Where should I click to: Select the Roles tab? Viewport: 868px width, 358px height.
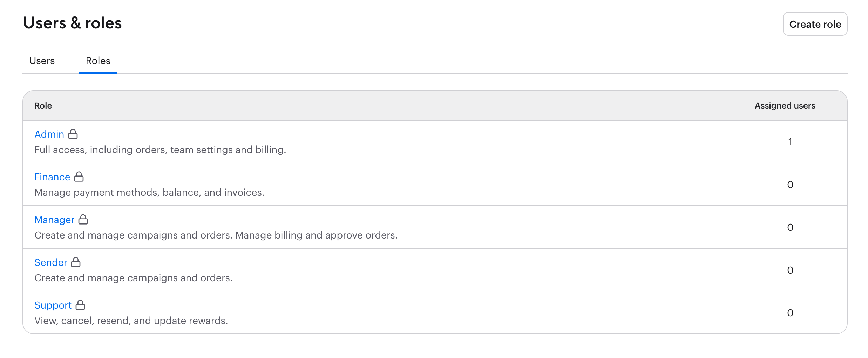pyautogui.click(x=98, y=61)
